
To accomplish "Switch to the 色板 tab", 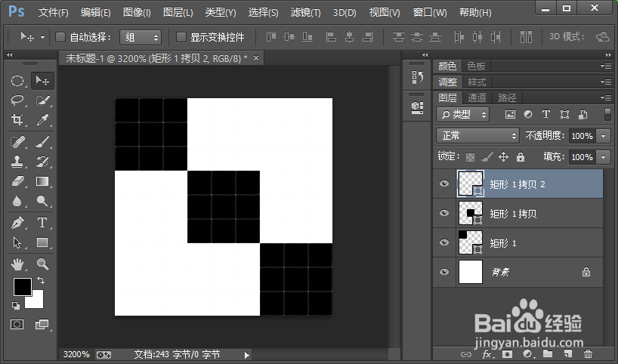I will click(x=476, y=66).
